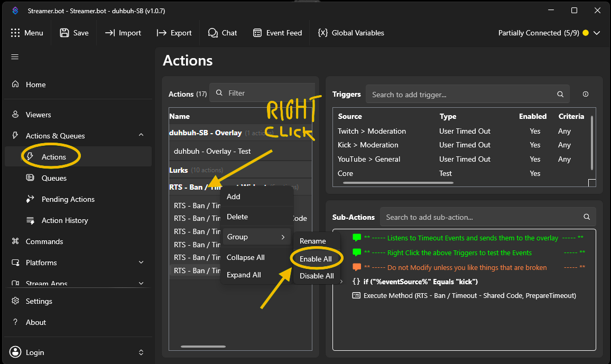Select the Execute Method sub-action row
The width and height of the screenshot is (611, 364).
464,295
